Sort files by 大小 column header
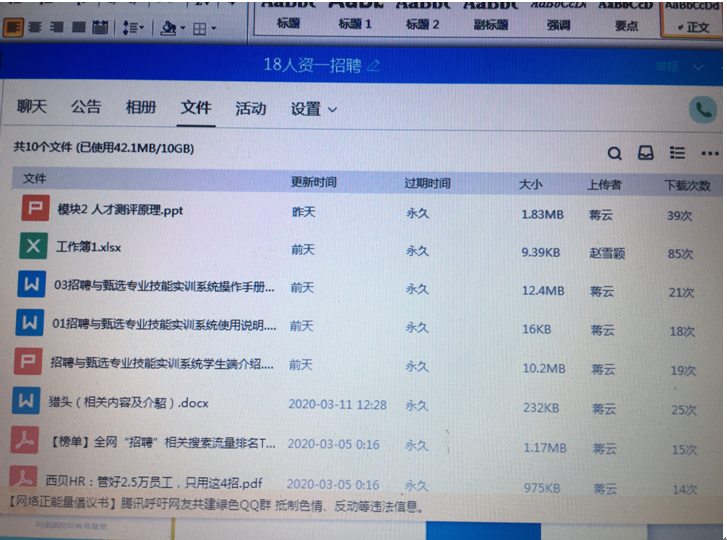 pyautogui.click(x=530, y=185)
